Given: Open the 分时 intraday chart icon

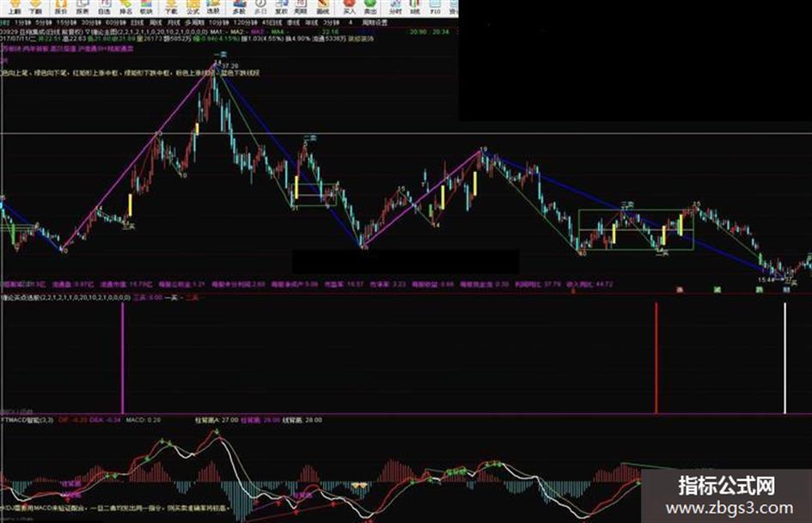Looking at the screenshot, I should point(394,7).
